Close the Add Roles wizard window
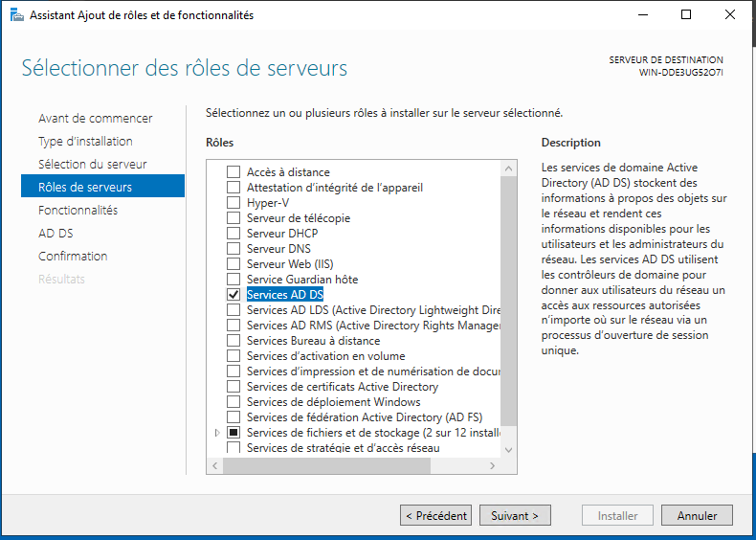This screenshot has height=540, width=756. pyautogui.click(x=730, y=15)
